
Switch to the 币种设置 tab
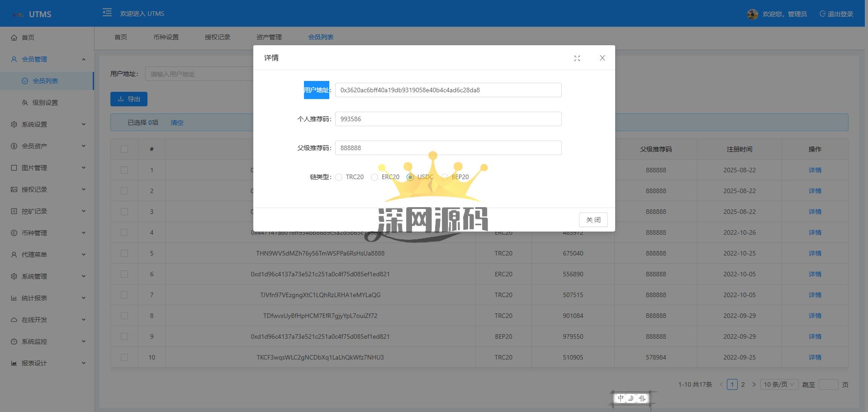point(166,37)
